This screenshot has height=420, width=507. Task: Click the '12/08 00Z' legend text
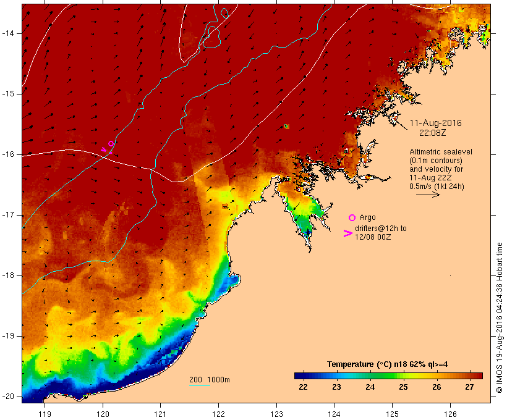tap(372, 237)
